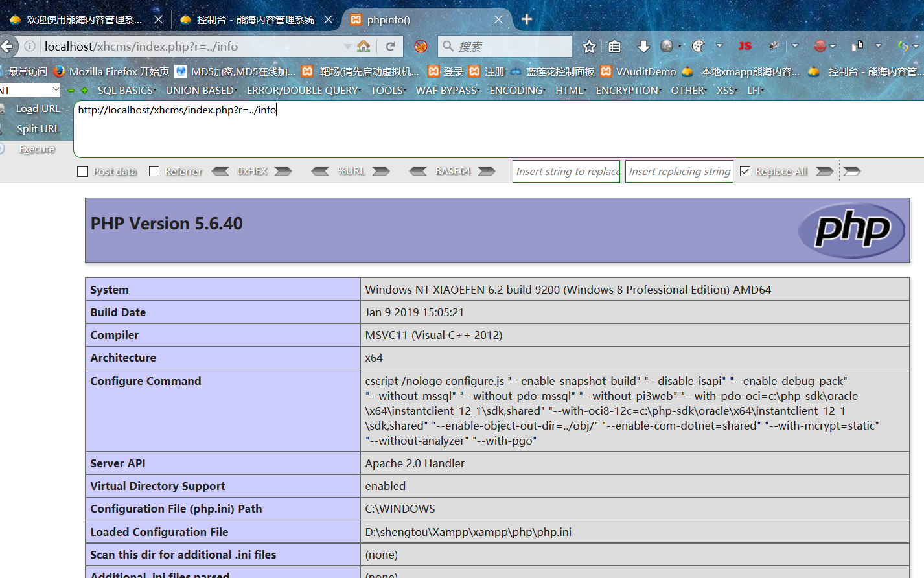Focus the Insert replacing string field
The image size is (924, 578).
(679, 171)
